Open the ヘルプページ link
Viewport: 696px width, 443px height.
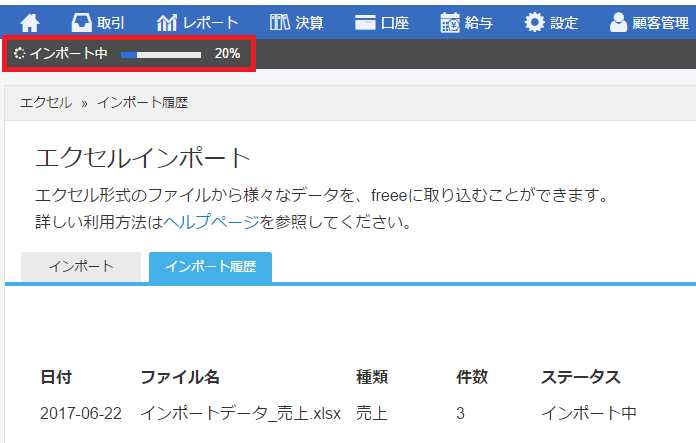(x=211, y=222)
